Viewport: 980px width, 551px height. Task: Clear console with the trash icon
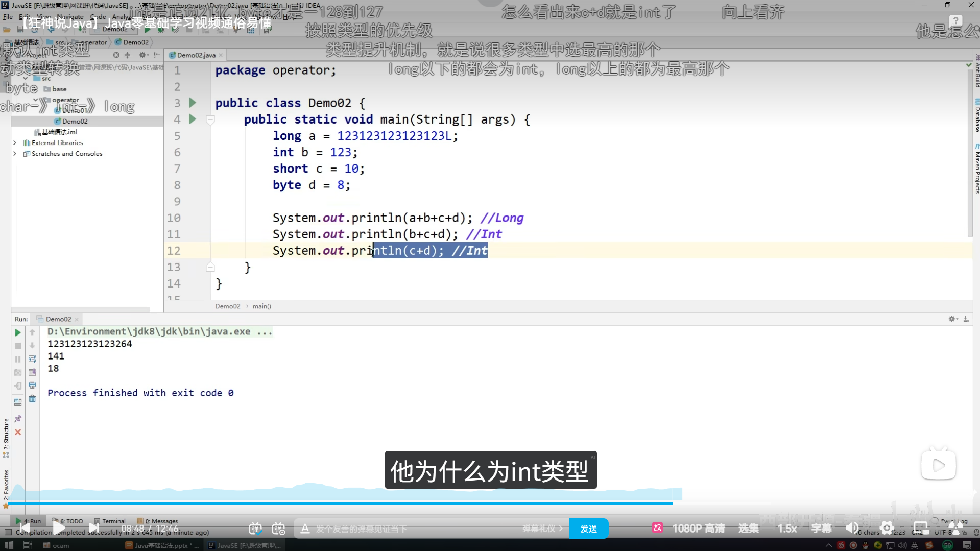coord(32,399)
